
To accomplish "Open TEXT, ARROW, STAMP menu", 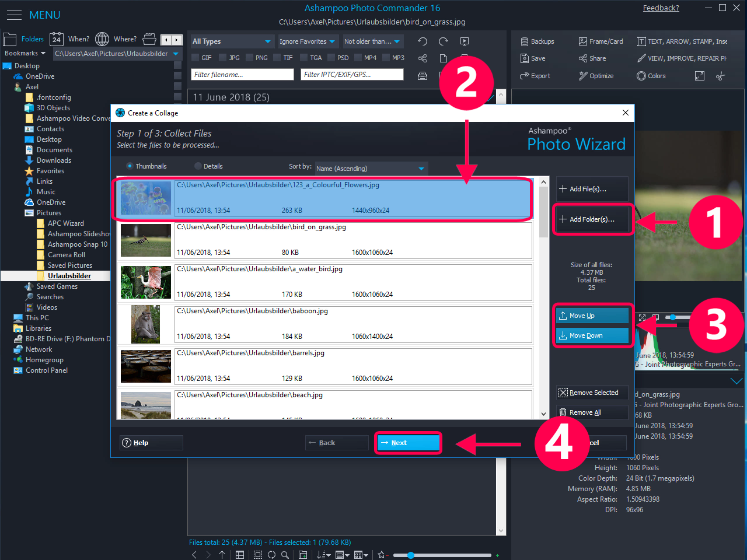I will [682, 41].
